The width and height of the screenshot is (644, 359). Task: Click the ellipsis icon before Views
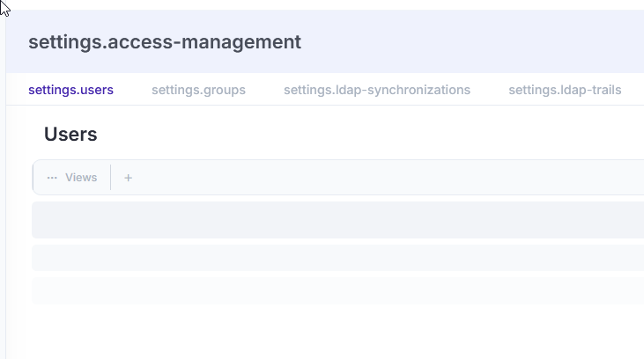pos(52,178)
